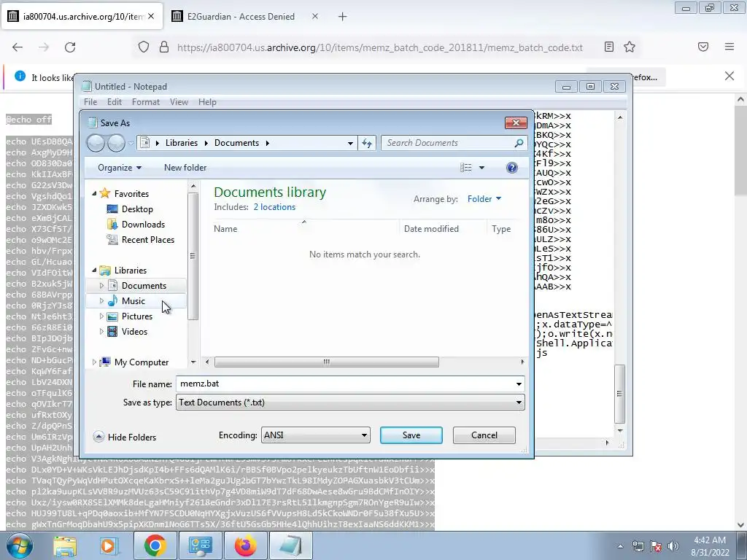The width and height of the screenshot is (747, 560).
Task: Switch to Firefox in taskbar
Action: 245,545
